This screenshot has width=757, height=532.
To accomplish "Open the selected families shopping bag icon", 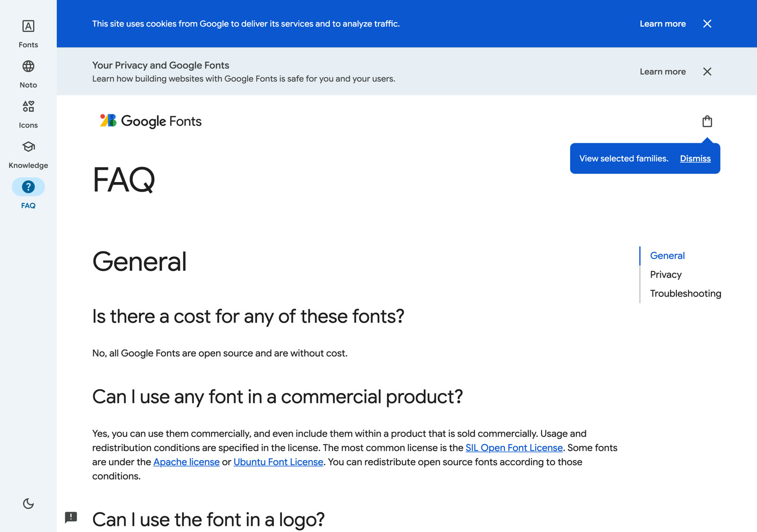I will pyautogui.click(x=707, y=122).
